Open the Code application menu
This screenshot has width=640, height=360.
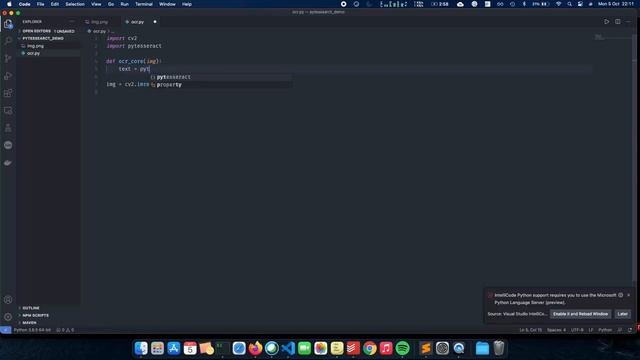24,4
